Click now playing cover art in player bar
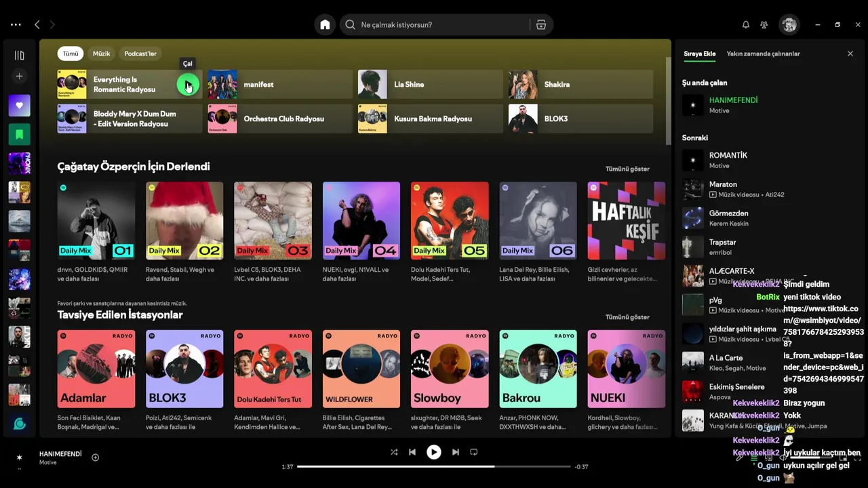Image resolution: width=868 pixels, height=488 pixels. 19,457
